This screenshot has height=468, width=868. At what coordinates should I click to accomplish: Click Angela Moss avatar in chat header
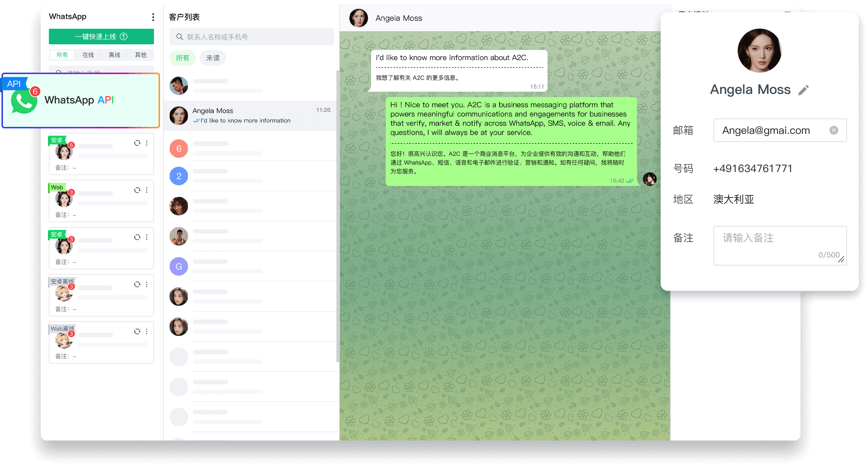359,18
